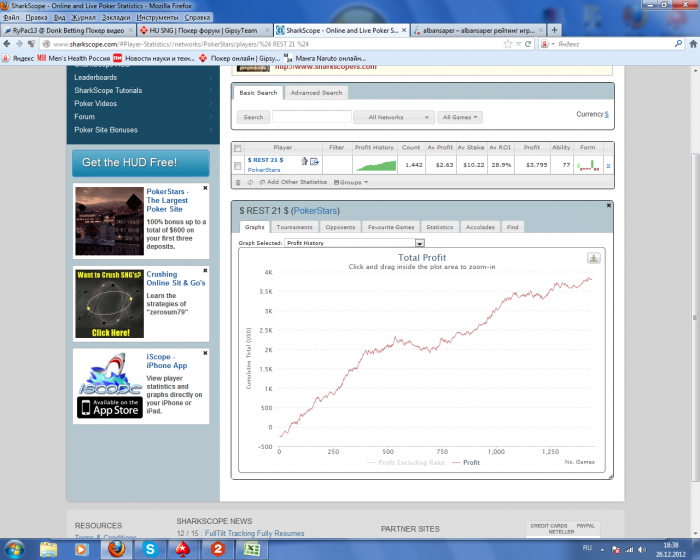700x560 pixels.
Task: Click the trash icon below player table
Action: (x=238, y=182)
